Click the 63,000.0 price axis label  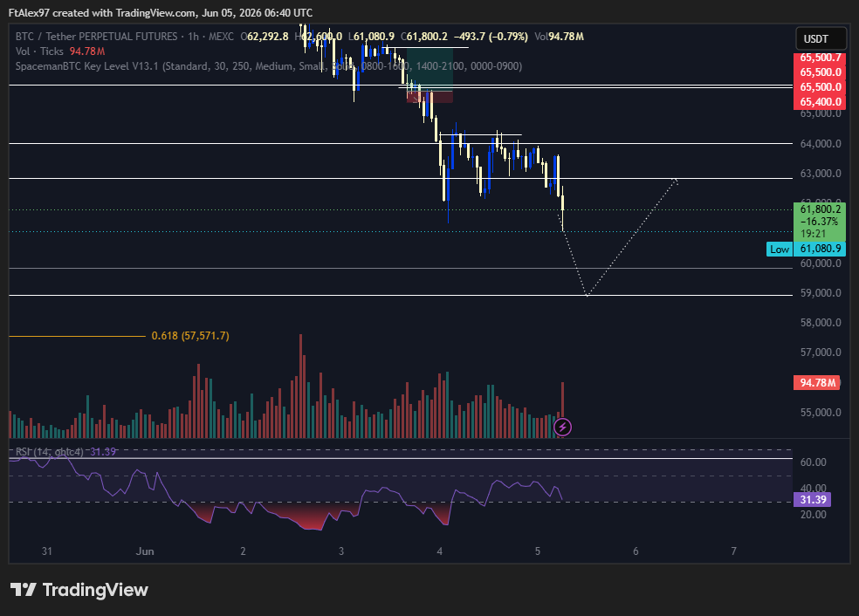coord(820,174)
